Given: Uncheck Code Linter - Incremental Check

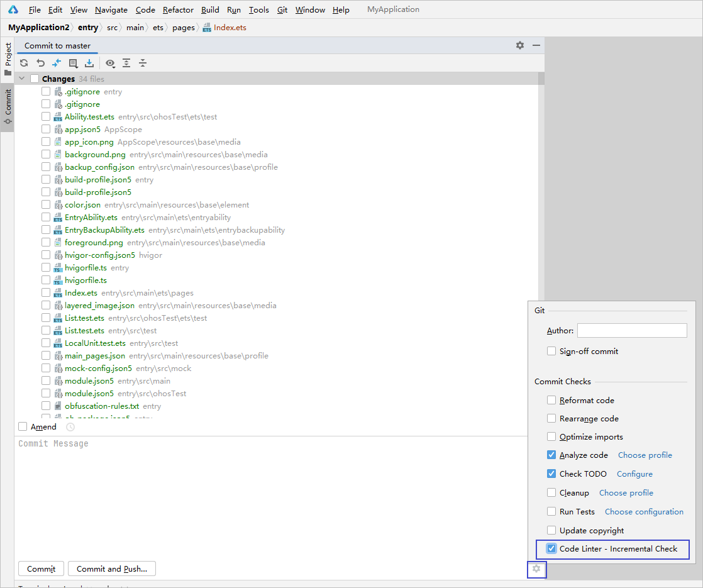Looking at the screenshot, I should pyautogui.click(x=551, y=549).
